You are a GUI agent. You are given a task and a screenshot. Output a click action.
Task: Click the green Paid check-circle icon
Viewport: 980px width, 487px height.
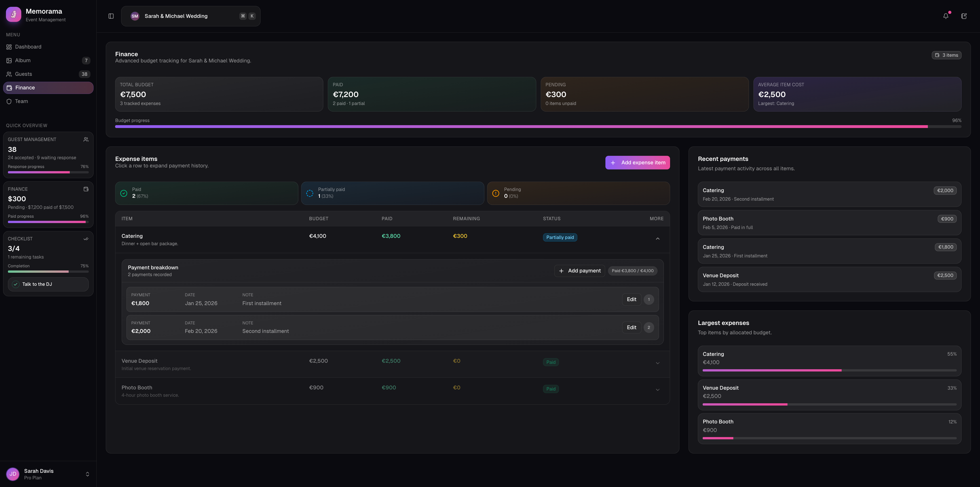click(x=124, y=193)
